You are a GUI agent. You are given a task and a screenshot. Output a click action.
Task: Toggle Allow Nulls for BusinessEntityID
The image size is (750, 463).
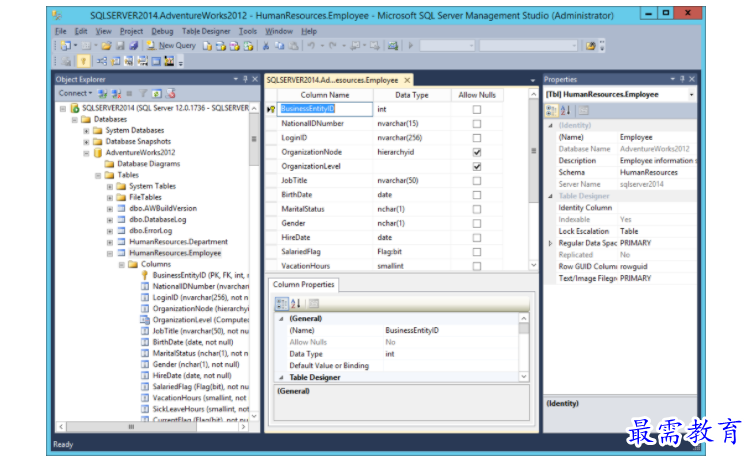point(477,110)
